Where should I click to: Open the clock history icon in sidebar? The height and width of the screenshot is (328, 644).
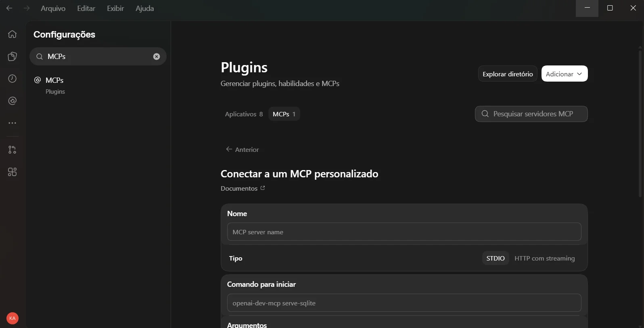tap(13, 78)
